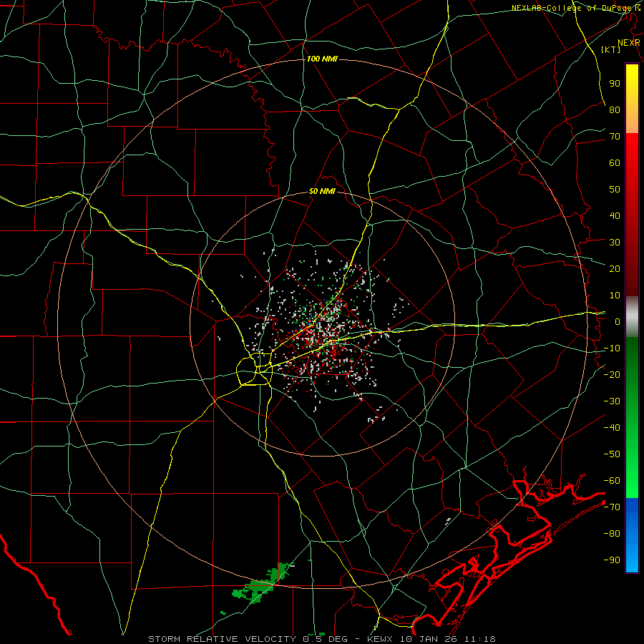Select the -20 value on velocity scale
644x644 pixels.
coord(612,374)
